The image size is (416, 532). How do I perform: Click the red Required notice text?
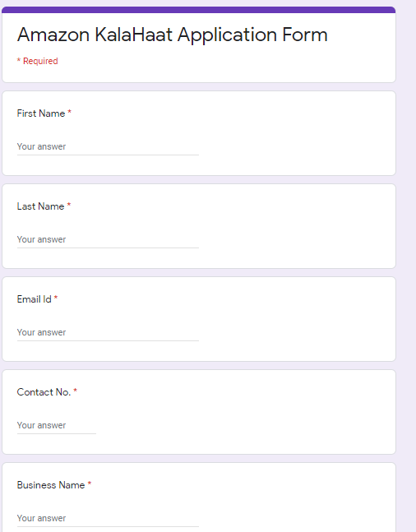pos(37,61)
